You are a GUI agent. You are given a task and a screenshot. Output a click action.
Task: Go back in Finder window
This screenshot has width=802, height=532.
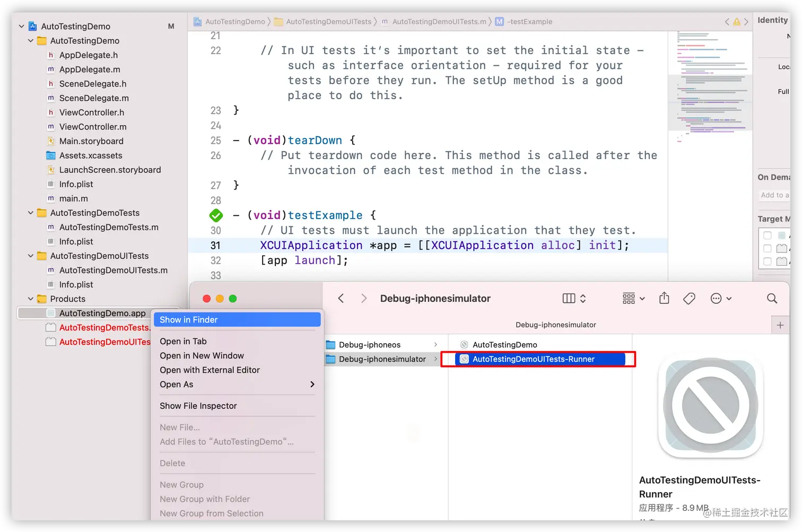pyautogui.click(x=341, y=299)
